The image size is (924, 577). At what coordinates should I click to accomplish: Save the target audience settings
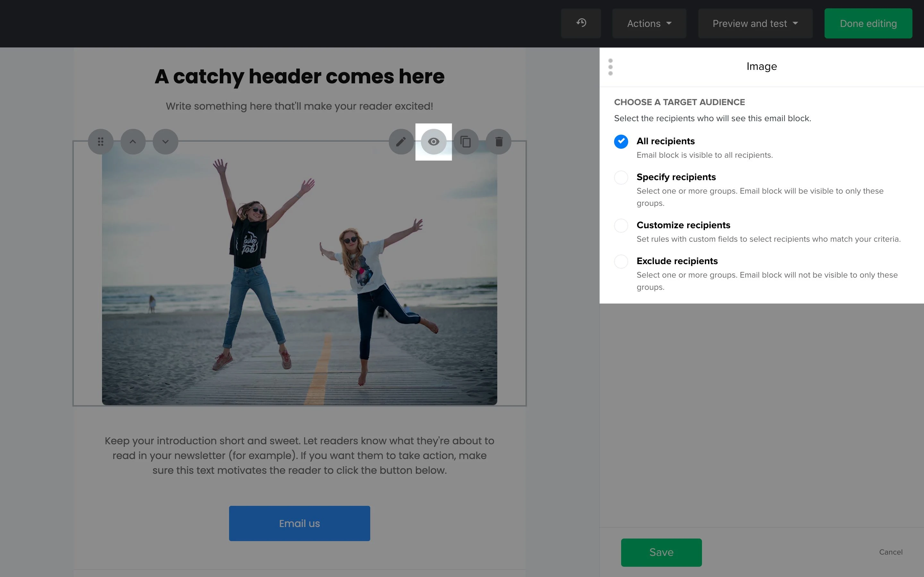point(661,552)
